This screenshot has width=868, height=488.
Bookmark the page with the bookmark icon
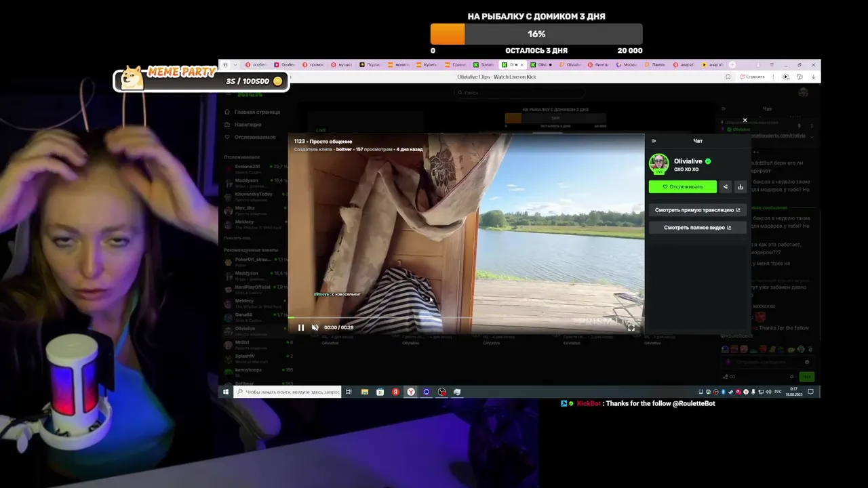tap(728, 77)
